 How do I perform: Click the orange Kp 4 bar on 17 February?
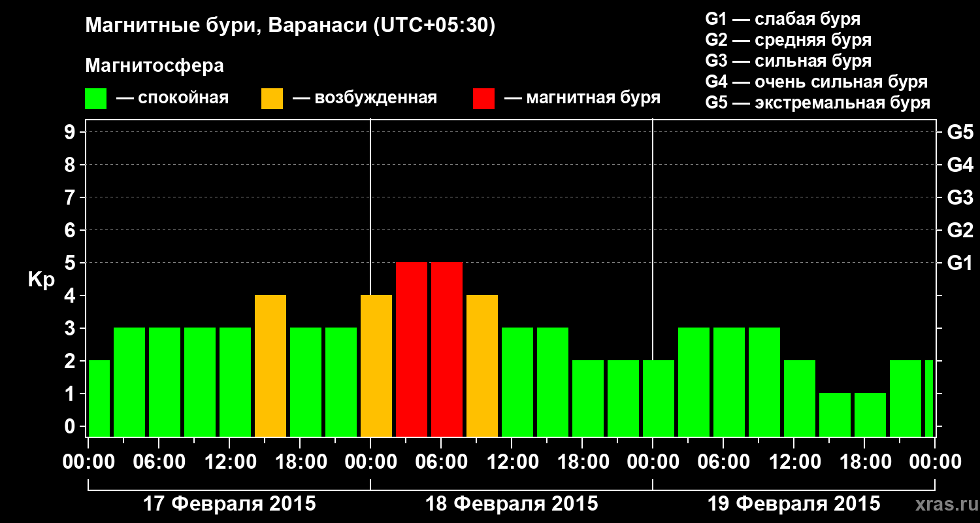point(270,365)
